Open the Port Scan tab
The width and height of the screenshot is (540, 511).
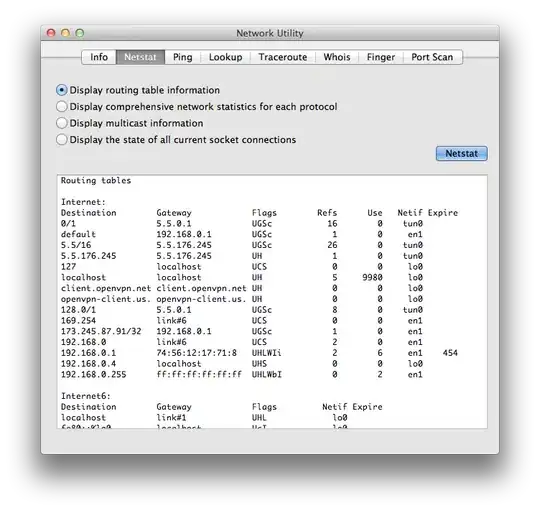pos(432,57)
